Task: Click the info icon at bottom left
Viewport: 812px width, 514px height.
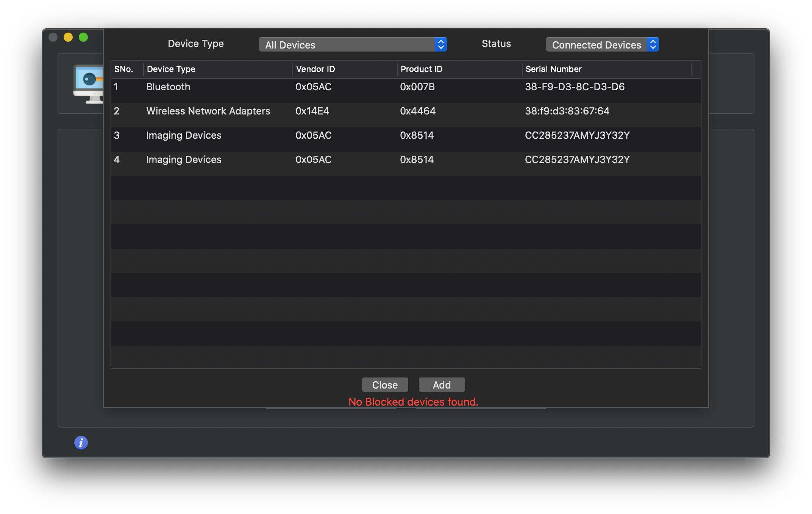Action: pyautogui.click(x=80, y=442)
